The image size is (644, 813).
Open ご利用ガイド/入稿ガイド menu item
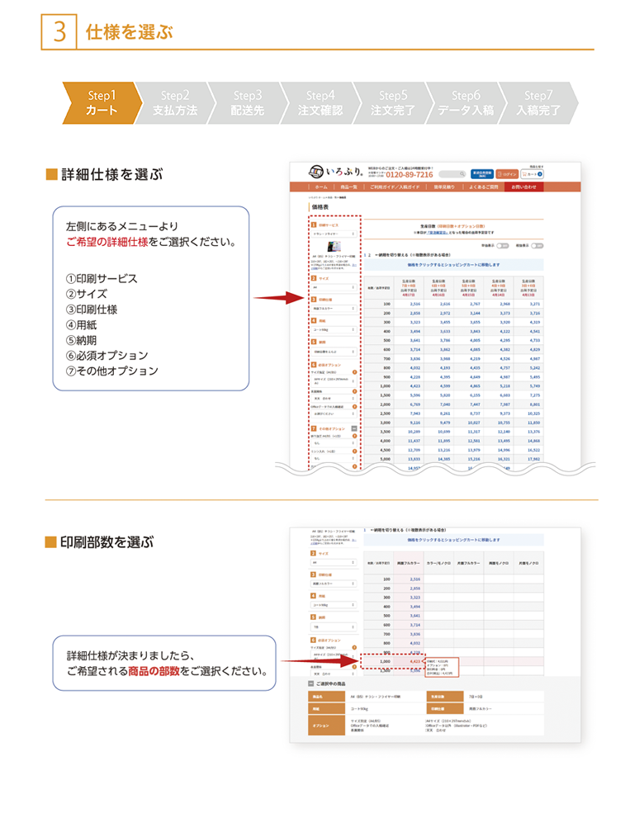395,187
